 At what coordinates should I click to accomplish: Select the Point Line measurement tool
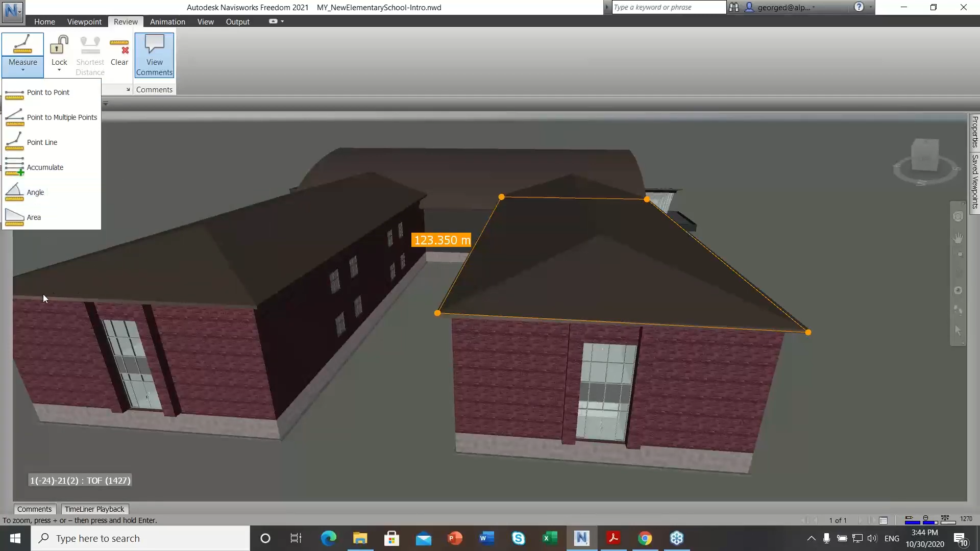click(x=42, y=142)
